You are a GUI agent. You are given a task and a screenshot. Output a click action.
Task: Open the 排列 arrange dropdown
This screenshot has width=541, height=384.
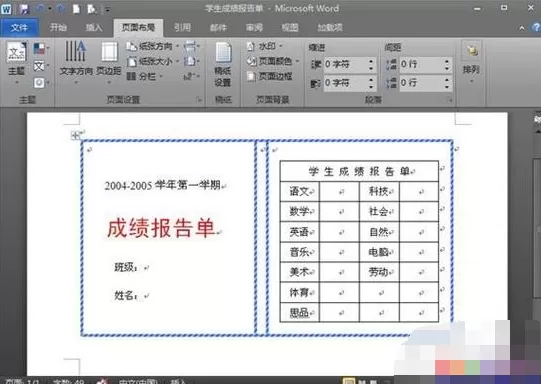coord(471,63)
